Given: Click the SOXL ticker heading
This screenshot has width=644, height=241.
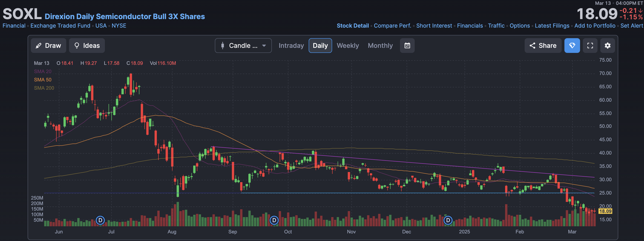Looking at the screenshot, I should click(x=22, y=14).
